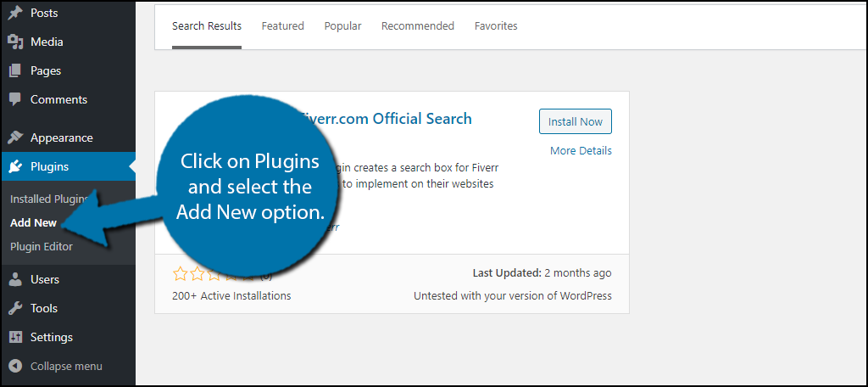868x387 pixels.
Task: Click the Pages icon
Action: [15, 70]
